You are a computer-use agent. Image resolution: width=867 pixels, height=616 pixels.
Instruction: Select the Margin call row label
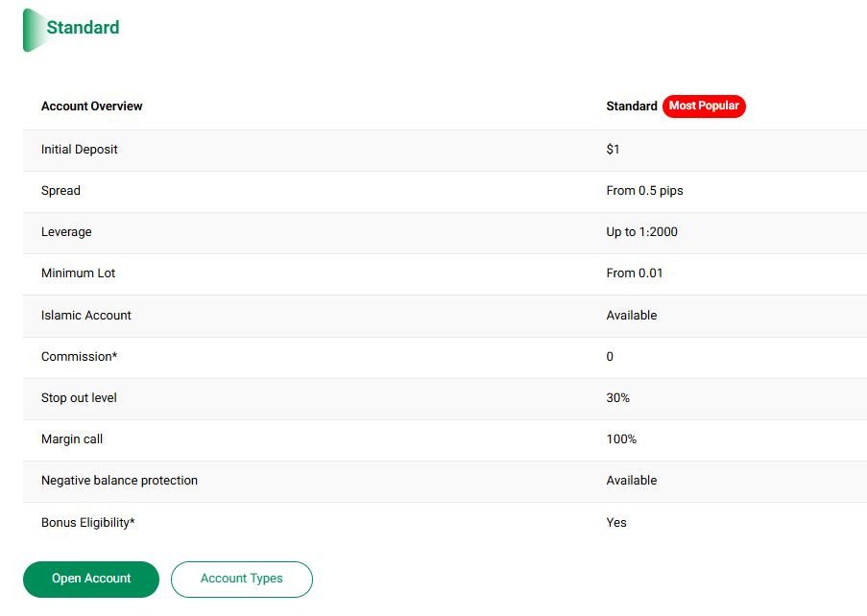point(72,439)
